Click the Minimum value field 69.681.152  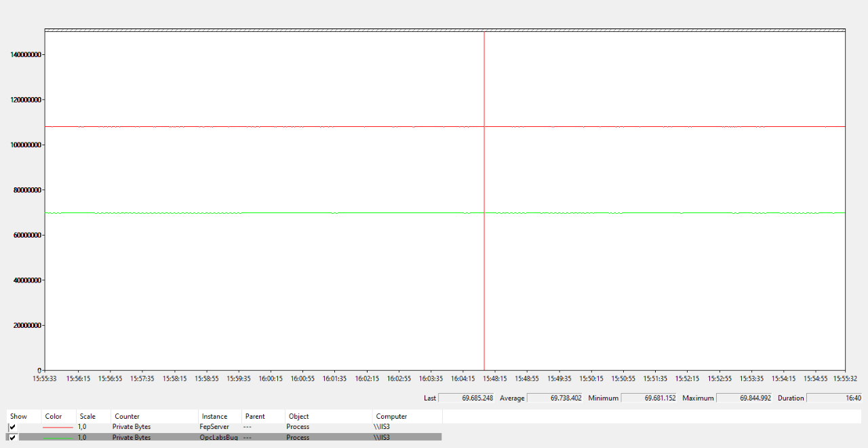click(x=650, y=398)
